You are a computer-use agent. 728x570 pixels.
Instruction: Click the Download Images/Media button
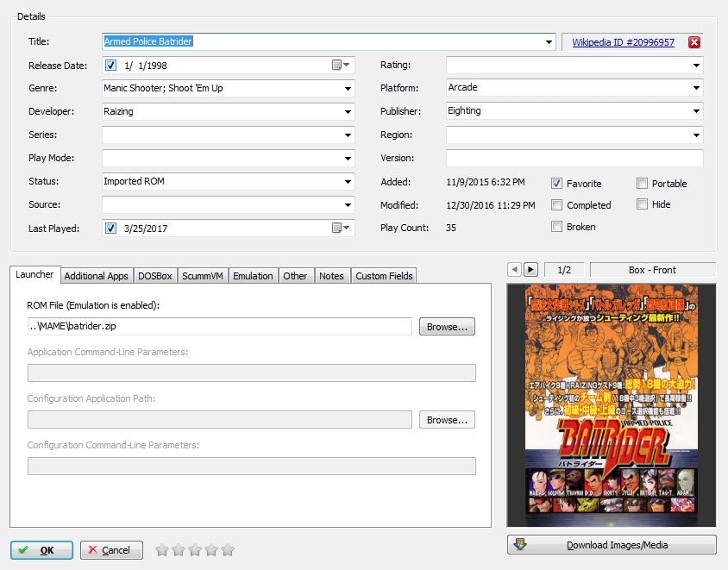click(612, 545)
